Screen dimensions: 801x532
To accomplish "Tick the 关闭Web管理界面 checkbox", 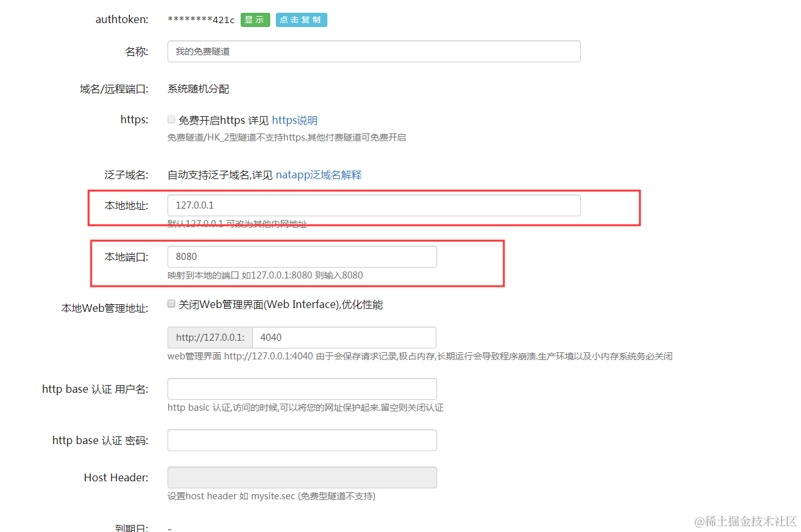I will [x=171, y=304].
